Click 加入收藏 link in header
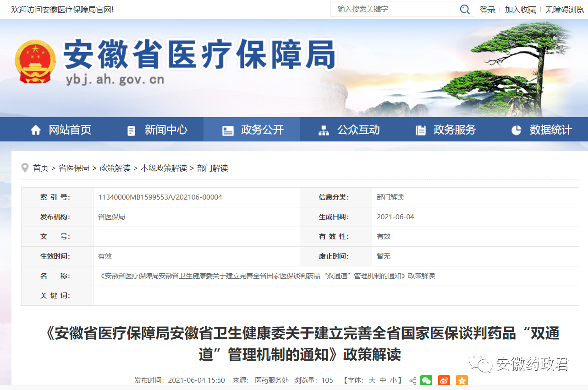588x390 pixels. [520, 10]
